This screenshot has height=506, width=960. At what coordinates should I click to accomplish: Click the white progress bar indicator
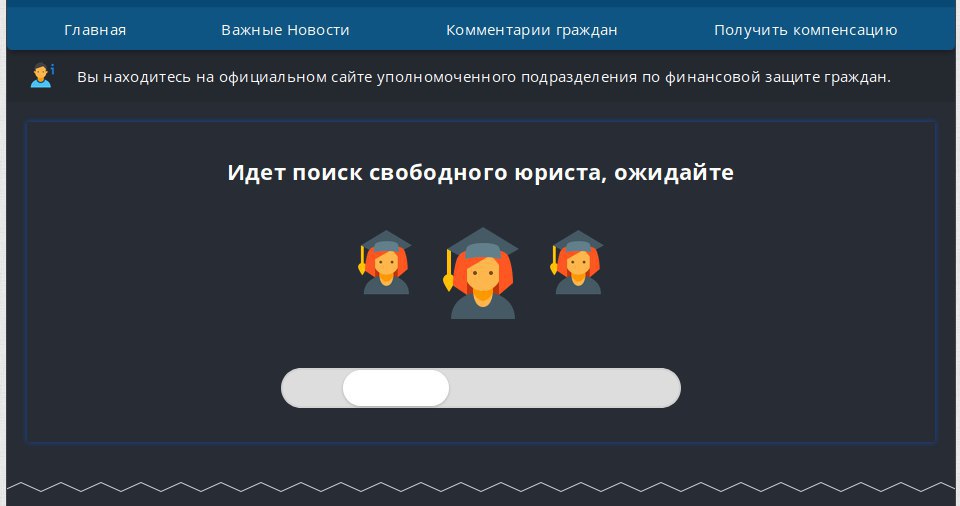[396, 388]
